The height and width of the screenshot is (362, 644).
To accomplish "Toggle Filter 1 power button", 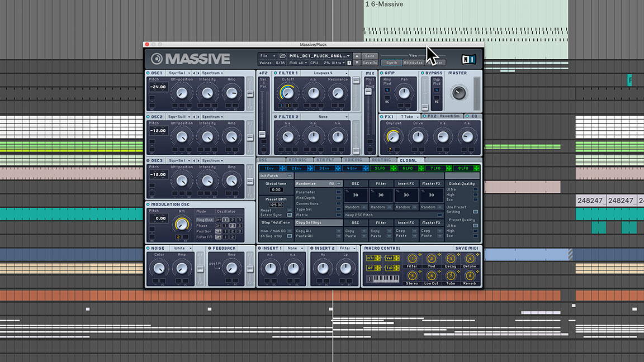I will click(x=276, y=73).
